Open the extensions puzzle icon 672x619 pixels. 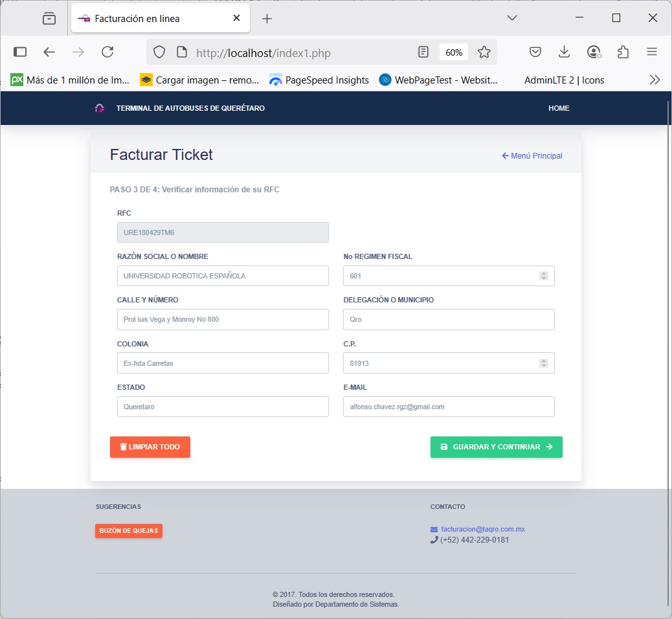coord(623,52)
